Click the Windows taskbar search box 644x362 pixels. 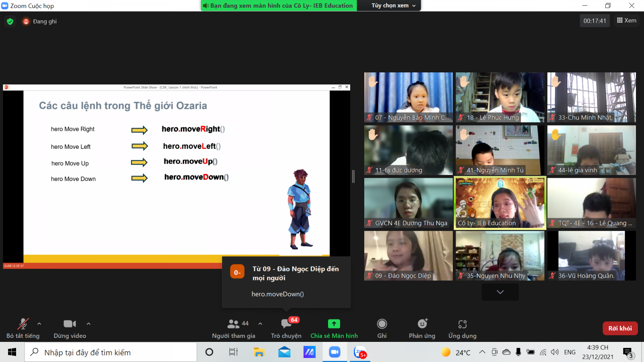(x=111, y=352)
